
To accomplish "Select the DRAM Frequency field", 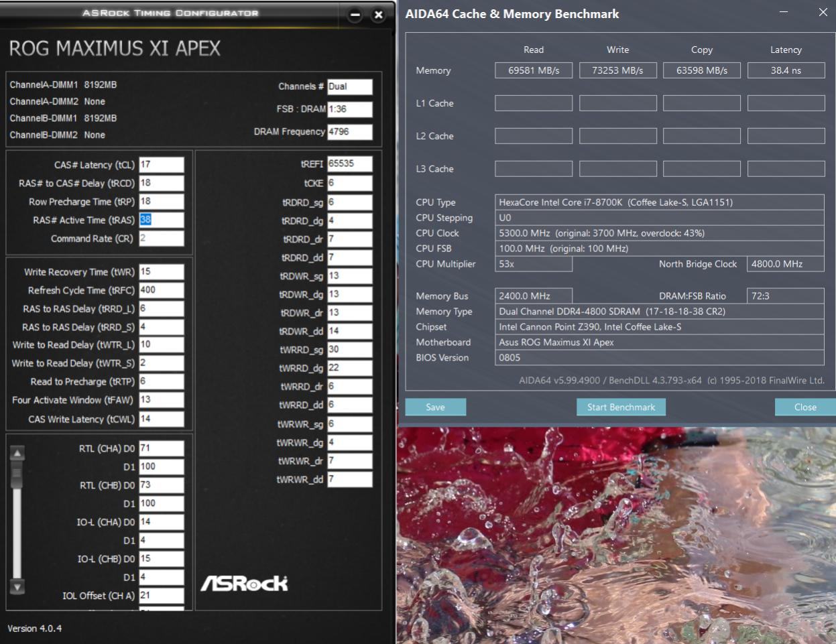I will (350, 132).
